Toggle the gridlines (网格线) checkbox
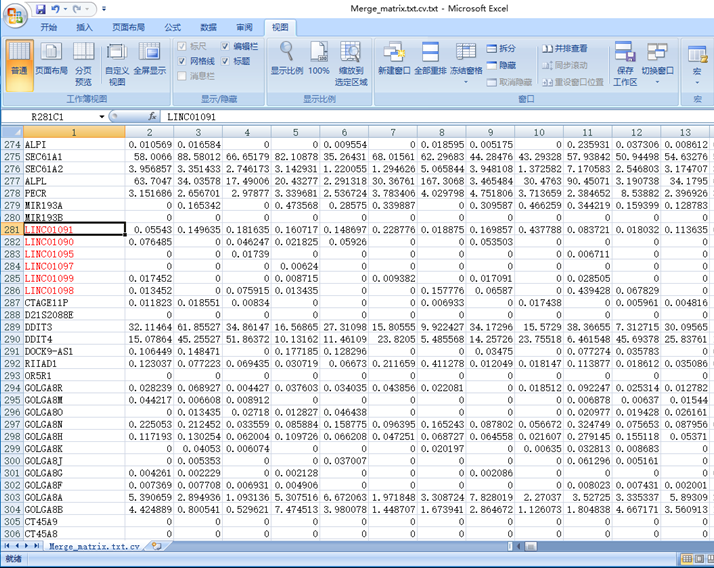 click(x=182, y=61)
